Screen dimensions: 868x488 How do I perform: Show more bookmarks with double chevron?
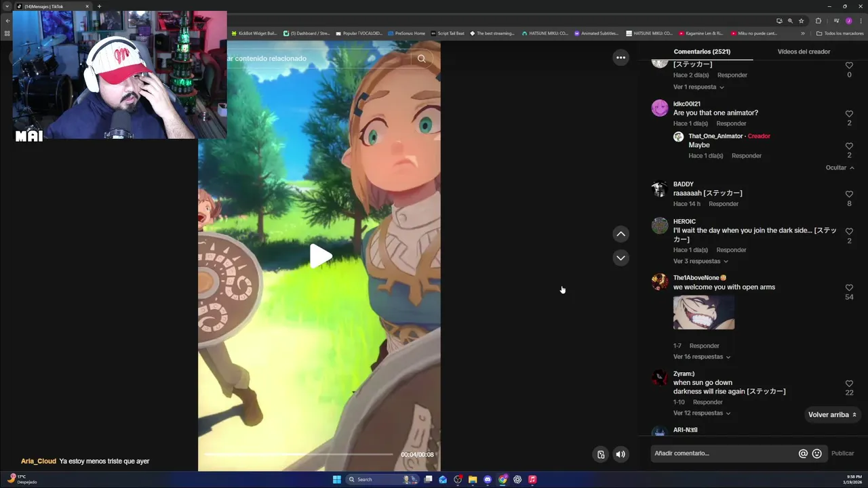(x=803, y=33)
